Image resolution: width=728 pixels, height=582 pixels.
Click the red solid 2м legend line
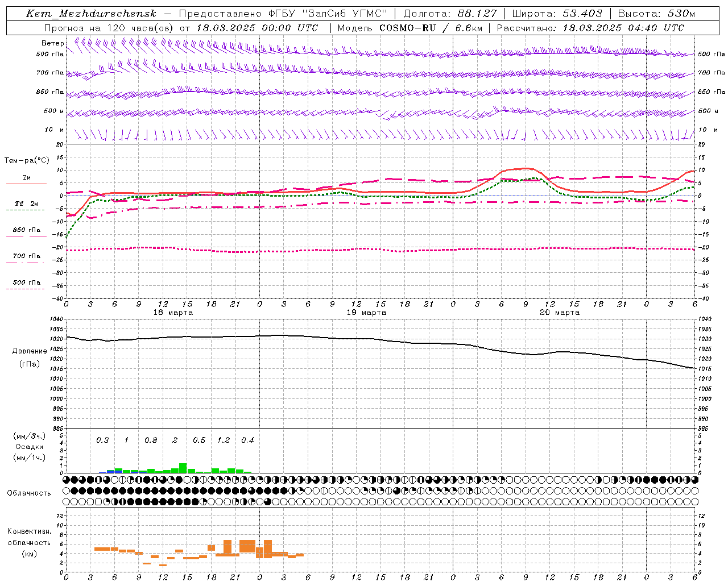[26, 184]
